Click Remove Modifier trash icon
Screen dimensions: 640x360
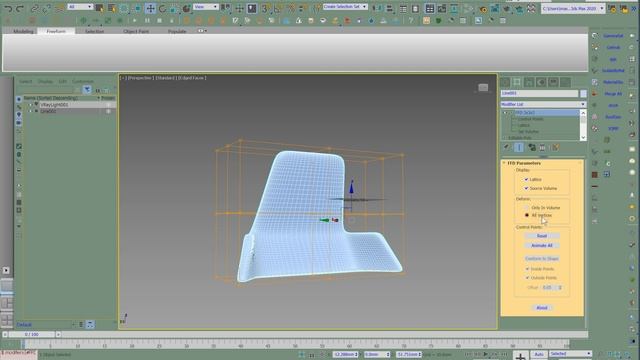coord(542,147)
